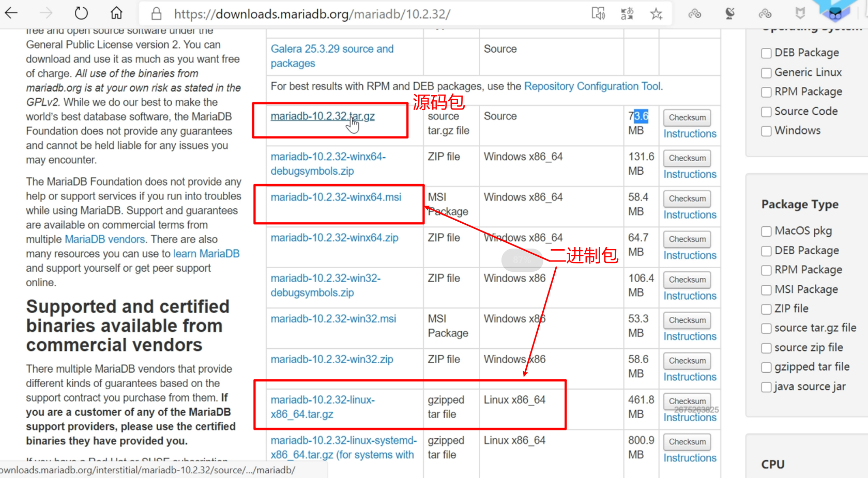Open the shield extension icon in toolbar
This screenshot has width=868, height=478.
(800, 13)
